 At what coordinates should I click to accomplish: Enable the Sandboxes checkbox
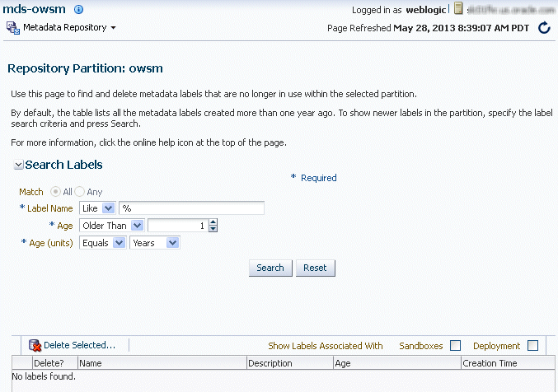[x=455, y=345]
